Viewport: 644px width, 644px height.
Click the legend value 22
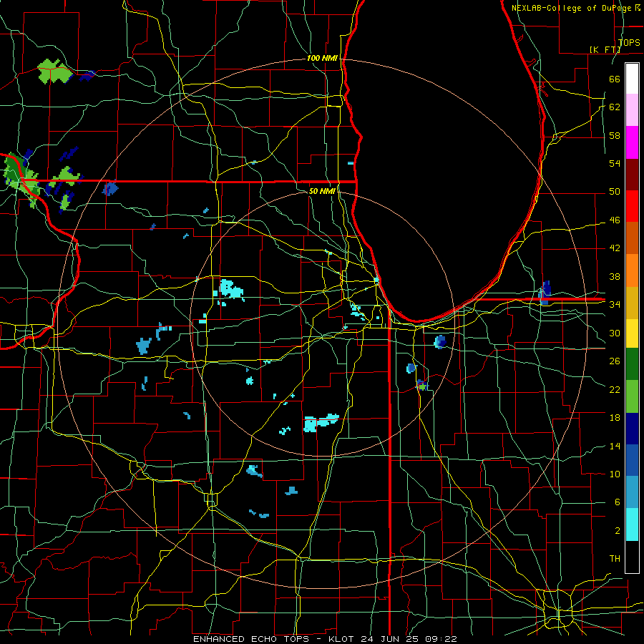point(615,389)
